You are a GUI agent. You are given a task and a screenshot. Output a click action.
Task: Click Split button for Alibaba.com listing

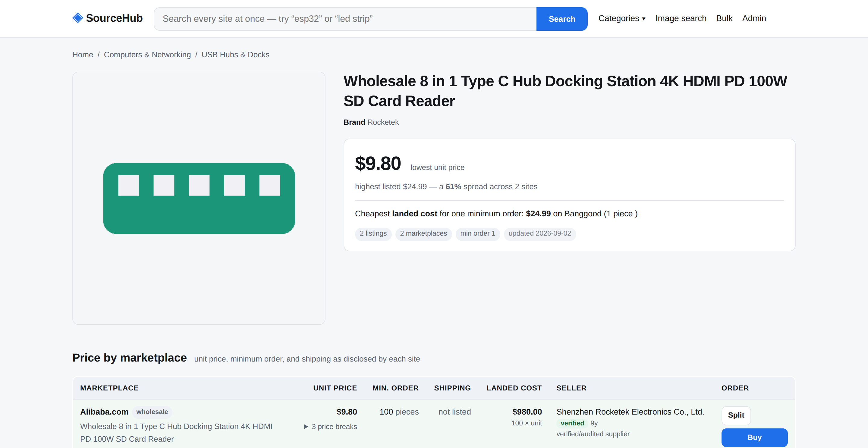pyautogui.click(x=736, y=415)
